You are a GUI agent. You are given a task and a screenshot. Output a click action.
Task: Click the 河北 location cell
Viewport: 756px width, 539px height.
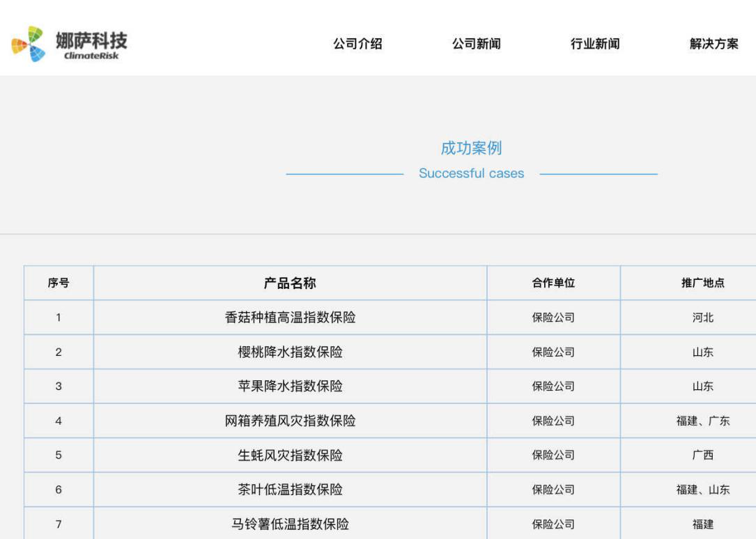703,318
